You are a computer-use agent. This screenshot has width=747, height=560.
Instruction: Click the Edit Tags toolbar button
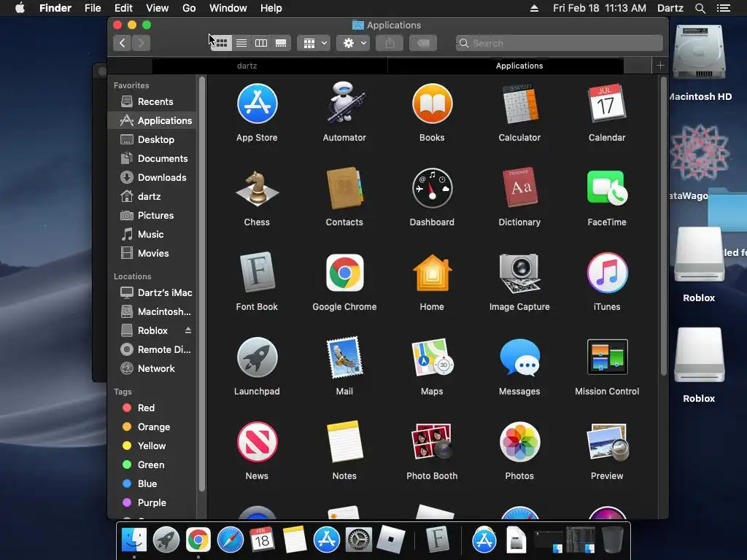pos(423,43)
